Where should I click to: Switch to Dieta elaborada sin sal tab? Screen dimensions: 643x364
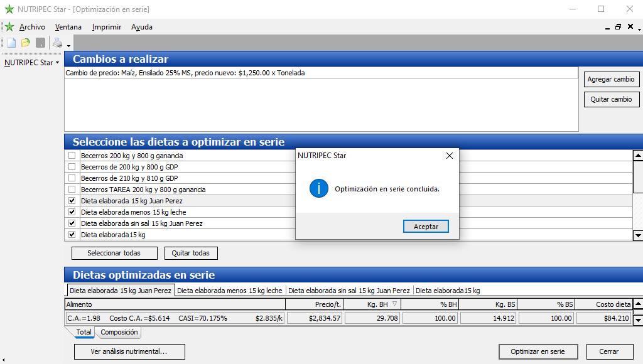(349, 291)
